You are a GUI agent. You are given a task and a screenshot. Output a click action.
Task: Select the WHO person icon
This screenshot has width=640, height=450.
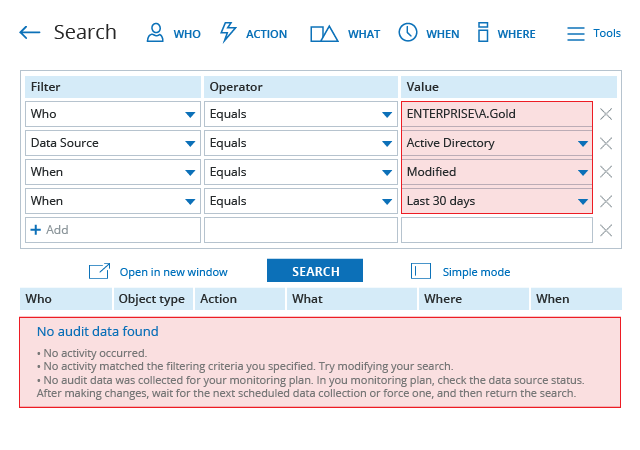point(155,33)
